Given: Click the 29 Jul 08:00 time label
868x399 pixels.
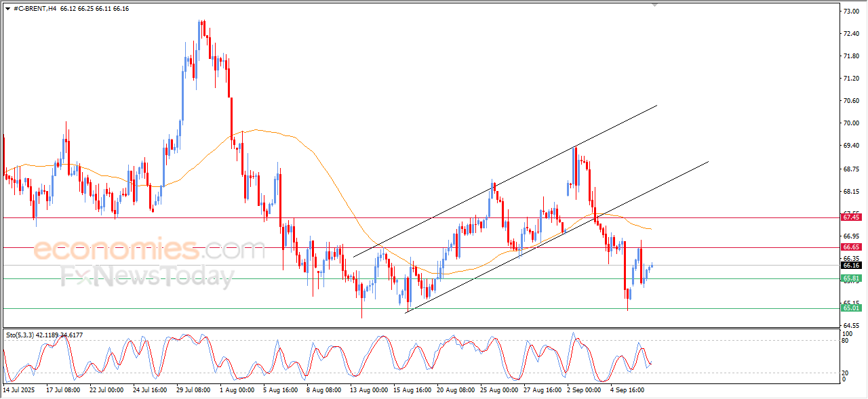Looking at the screenshot, I should (193, 390).
